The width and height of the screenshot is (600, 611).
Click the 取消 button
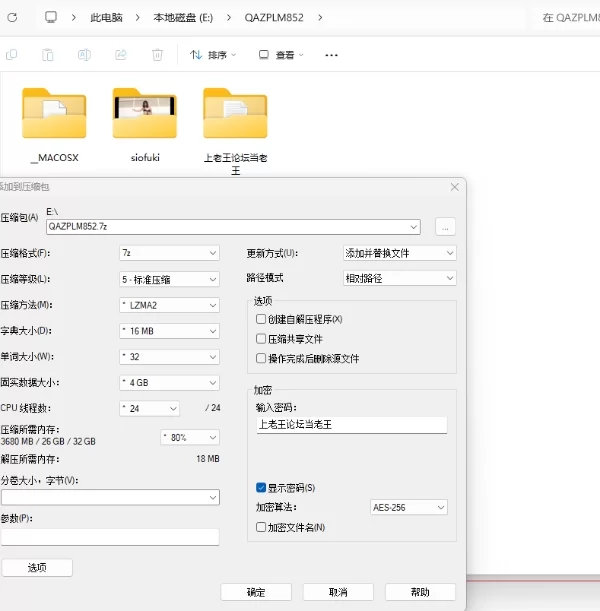click(x=338, y=592)
